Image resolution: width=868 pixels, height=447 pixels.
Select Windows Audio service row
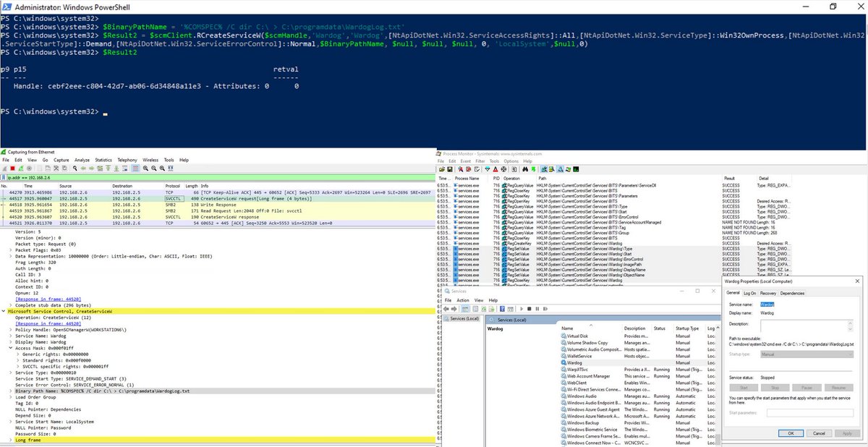tap(637, 396)
